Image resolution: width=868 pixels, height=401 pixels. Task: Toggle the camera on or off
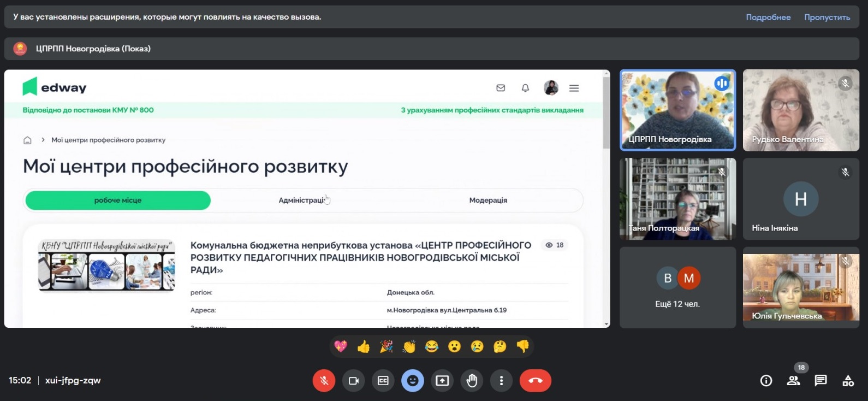354,381
